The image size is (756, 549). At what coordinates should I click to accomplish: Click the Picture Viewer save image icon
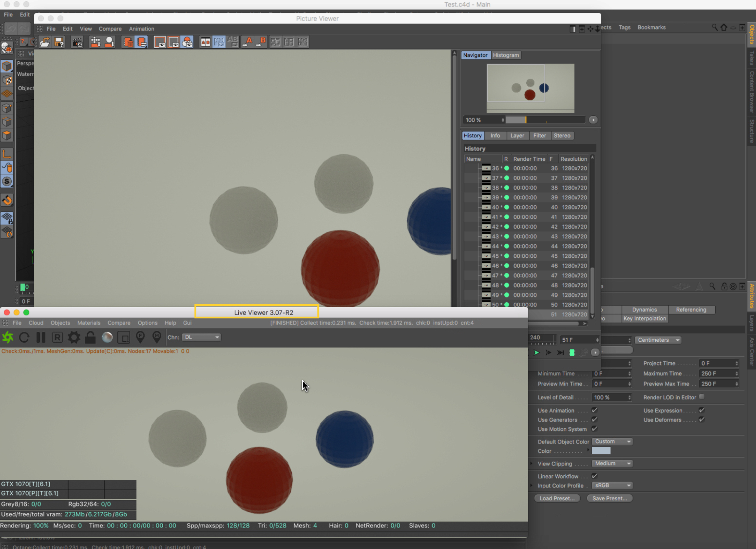pos(59,42)
